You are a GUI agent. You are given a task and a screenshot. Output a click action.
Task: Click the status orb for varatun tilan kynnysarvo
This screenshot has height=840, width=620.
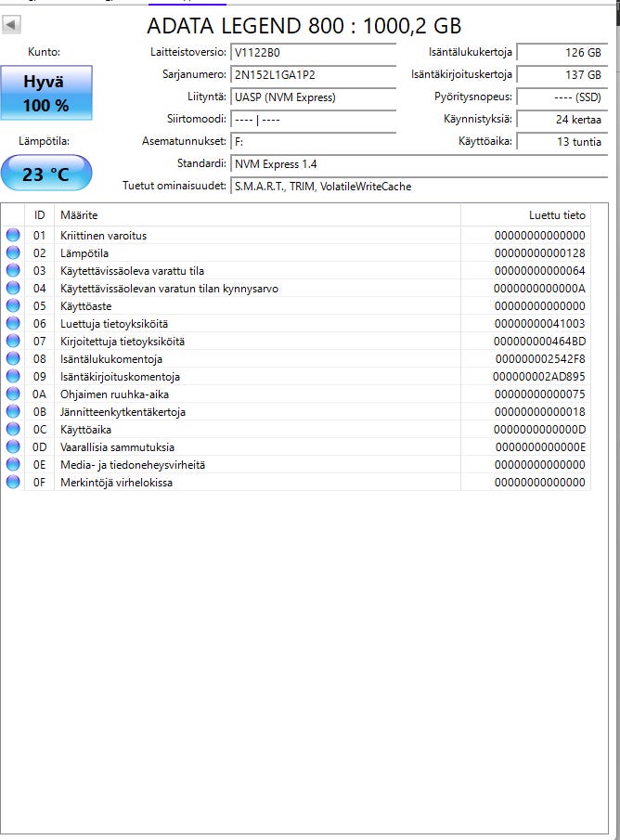(x=13, y=288)
